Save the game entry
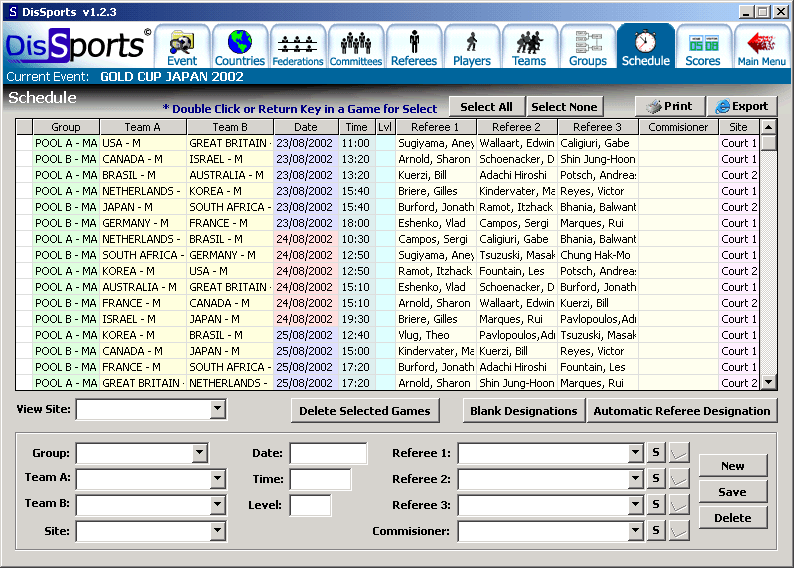 (733, 492)
